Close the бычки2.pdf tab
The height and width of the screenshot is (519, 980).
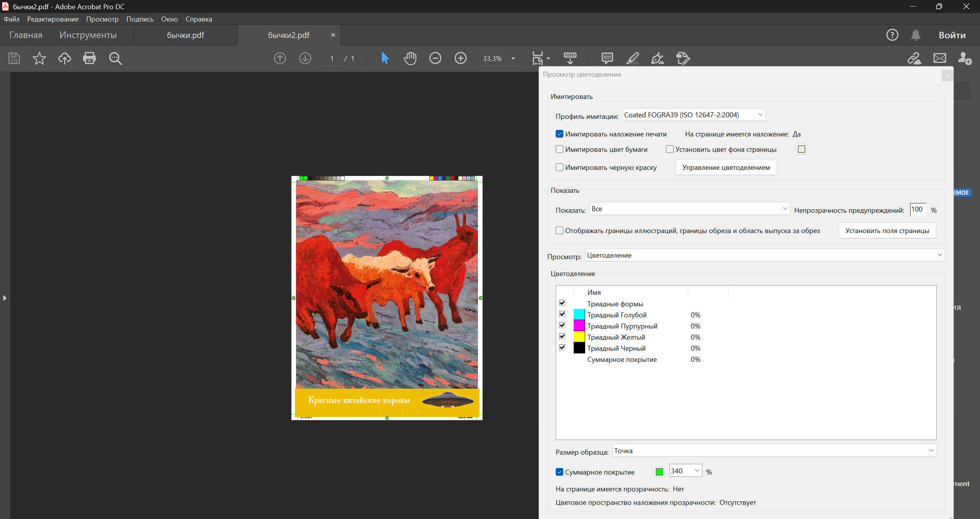(333, 35)
